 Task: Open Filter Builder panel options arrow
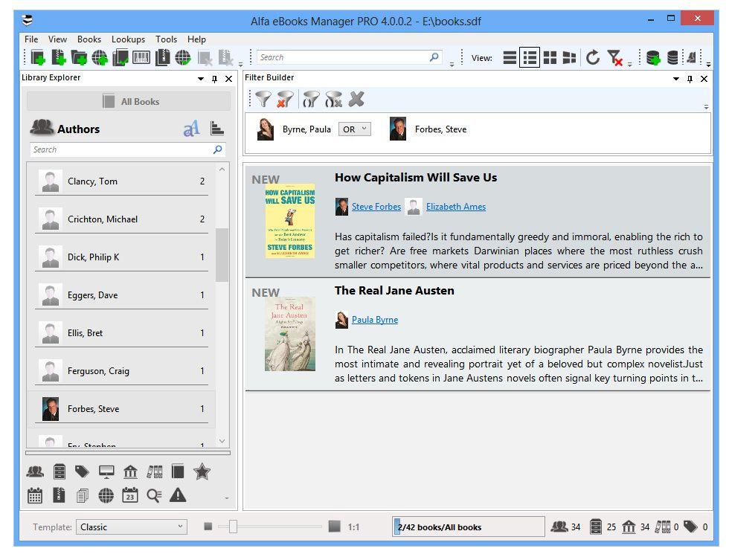676,79
